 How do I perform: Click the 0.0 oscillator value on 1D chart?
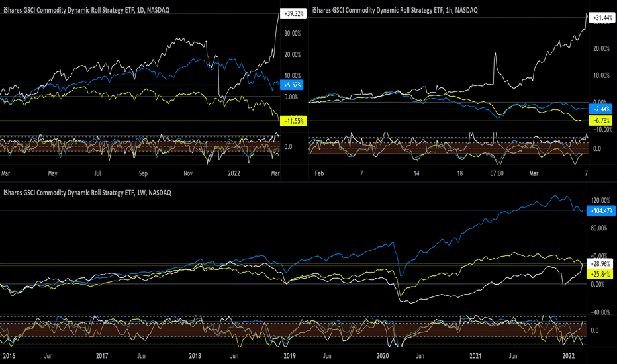click(288, 147)
